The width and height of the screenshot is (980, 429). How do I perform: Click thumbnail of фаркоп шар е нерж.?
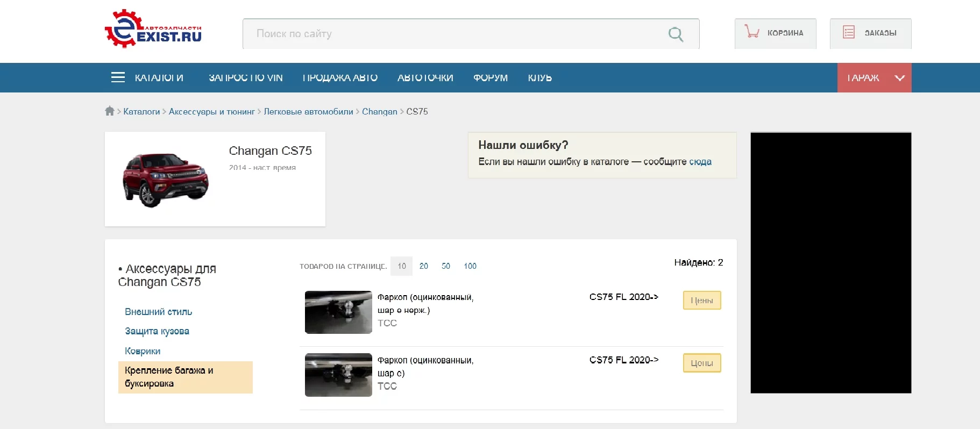click(338, 312)
